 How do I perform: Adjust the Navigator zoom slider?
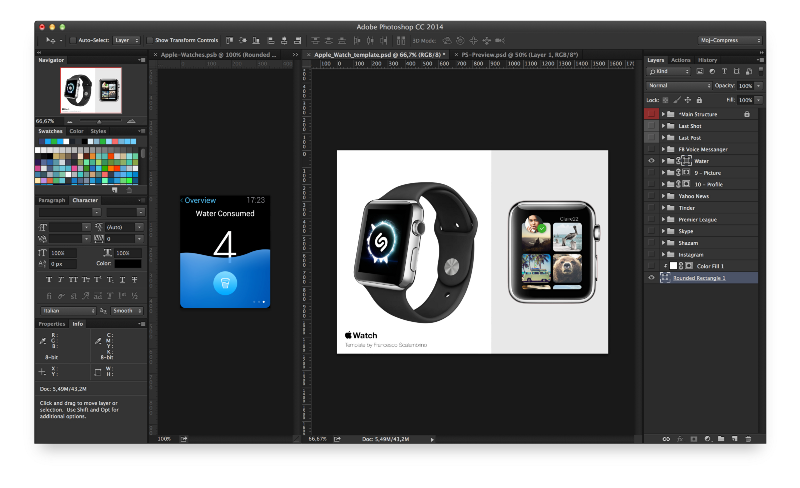tap(99, 121)
